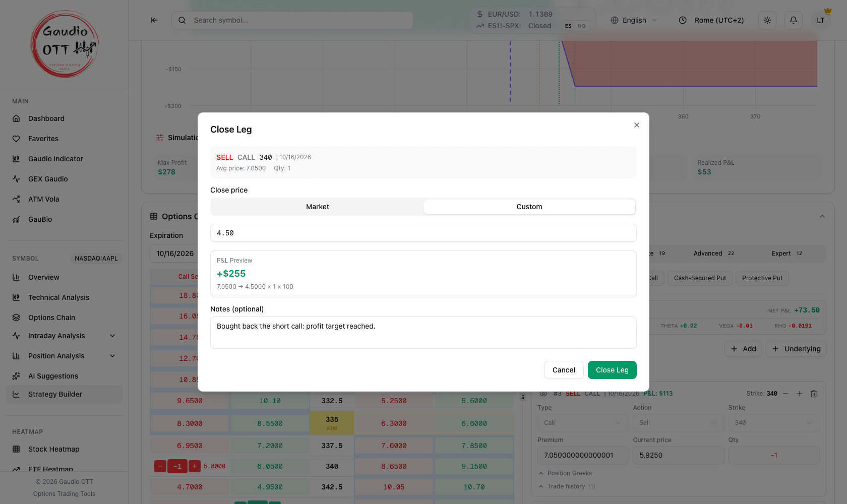
Task: Click Cancel in the dialog
Action: pos(564,370)
